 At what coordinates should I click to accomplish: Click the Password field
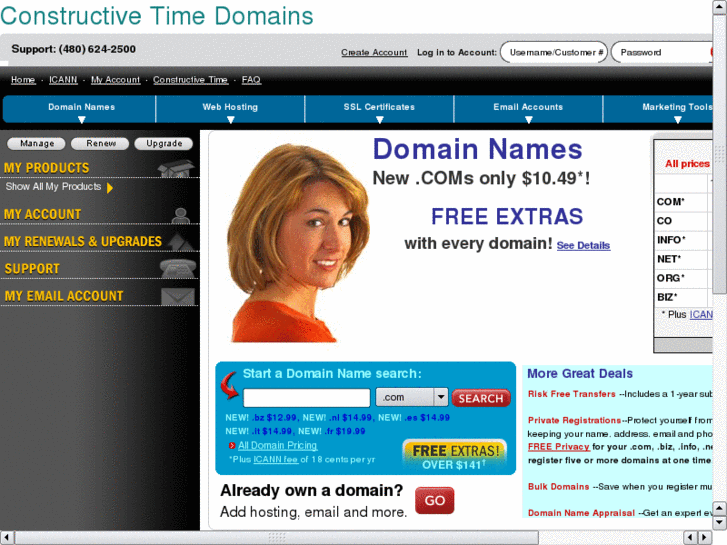coord(662,52)
